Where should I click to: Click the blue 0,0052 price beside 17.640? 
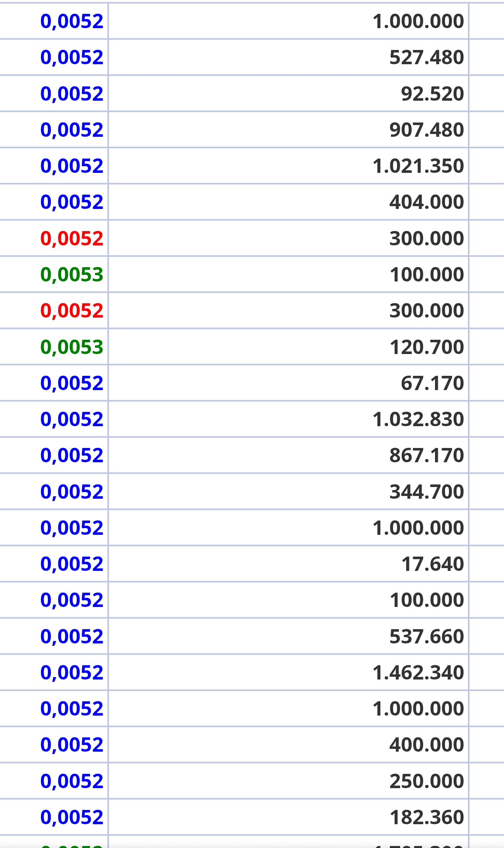72,564
